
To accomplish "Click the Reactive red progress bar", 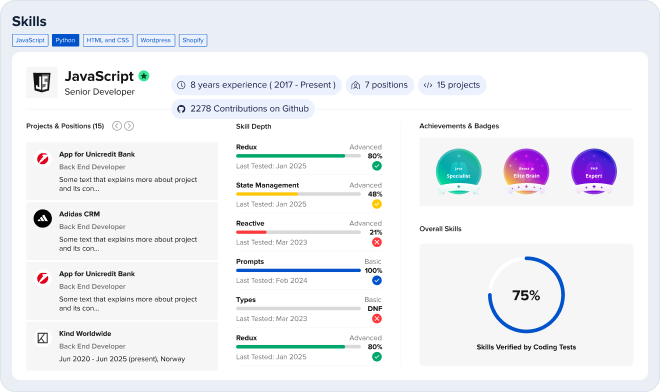I will (x=251, y=232).
